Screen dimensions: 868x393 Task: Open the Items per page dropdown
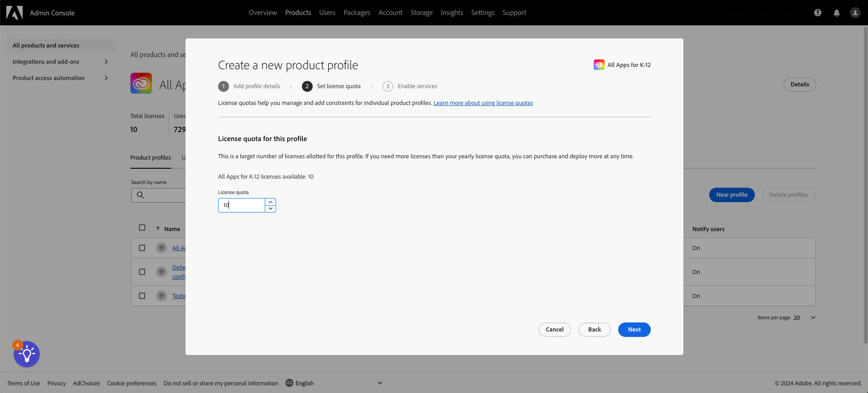pyautogui.click(x=804, y=317)
